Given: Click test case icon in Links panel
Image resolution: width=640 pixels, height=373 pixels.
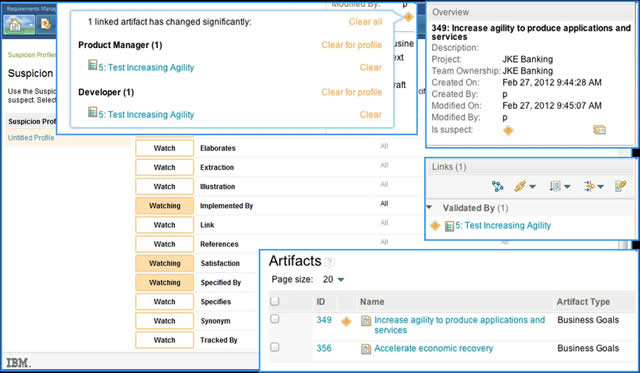Looking at the screenshot, I should tap(449, 226).
